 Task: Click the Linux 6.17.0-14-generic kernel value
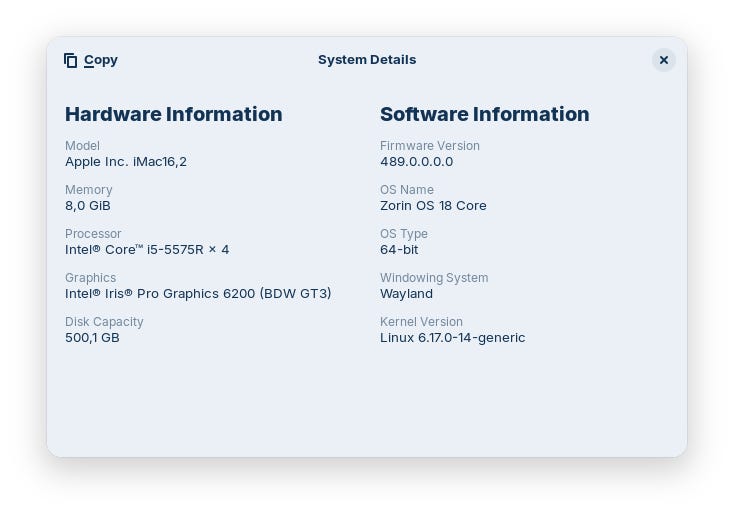click(x=452, y=337)
